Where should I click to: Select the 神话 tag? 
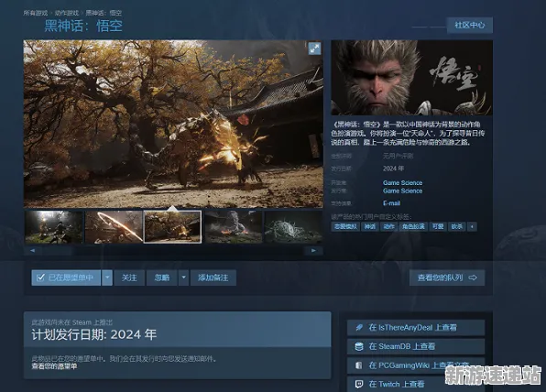tap(370, 226)
